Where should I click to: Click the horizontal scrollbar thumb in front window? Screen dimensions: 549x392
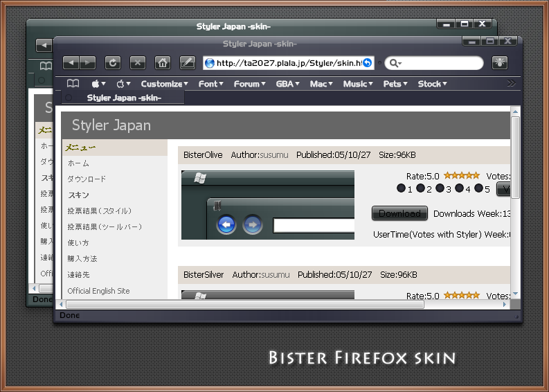(x=245, y=305)
